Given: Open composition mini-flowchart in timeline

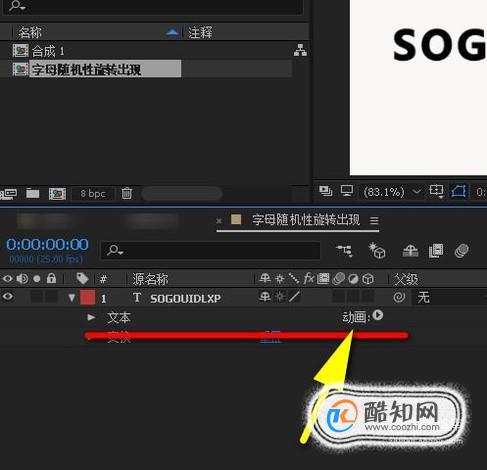Looking at the screenshot, I should click(x=344, y=250).
